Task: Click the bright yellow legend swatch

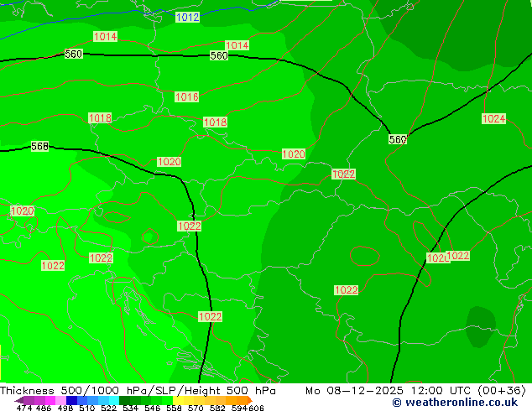Action: (178, 400)
